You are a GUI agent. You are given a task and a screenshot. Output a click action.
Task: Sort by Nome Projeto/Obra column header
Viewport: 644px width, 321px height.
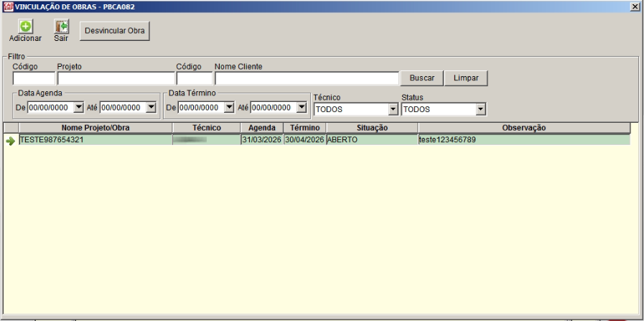click(95, 128)
